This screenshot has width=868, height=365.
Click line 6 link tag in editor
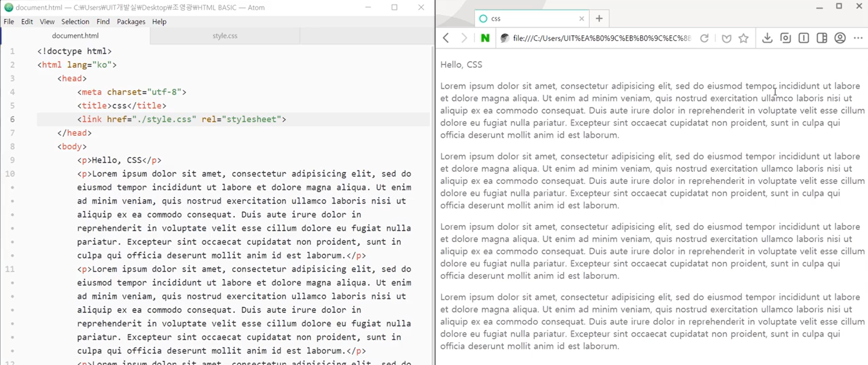click(x=181, y=119)
